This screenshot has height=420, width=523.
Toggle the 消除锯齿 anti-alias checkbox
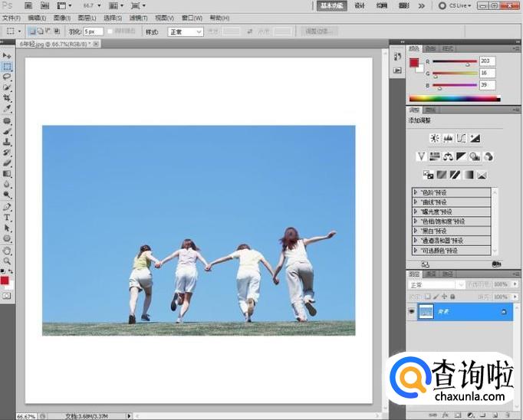point(111,31)
